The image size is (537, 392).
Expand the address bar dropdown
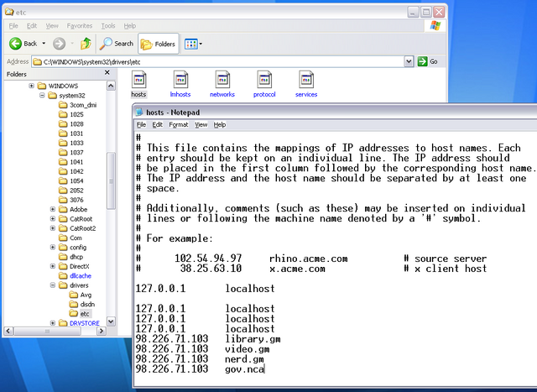pos(409,61)
